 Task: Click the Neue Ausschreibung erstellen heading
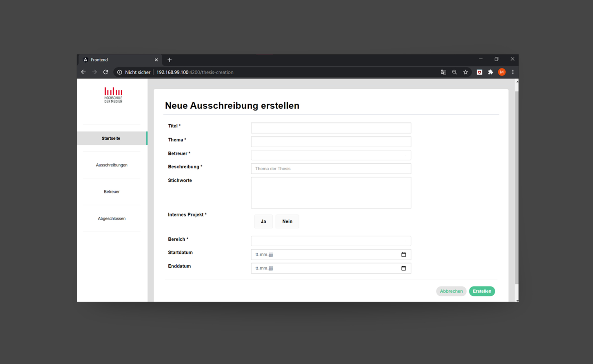(x=232, y=106)
